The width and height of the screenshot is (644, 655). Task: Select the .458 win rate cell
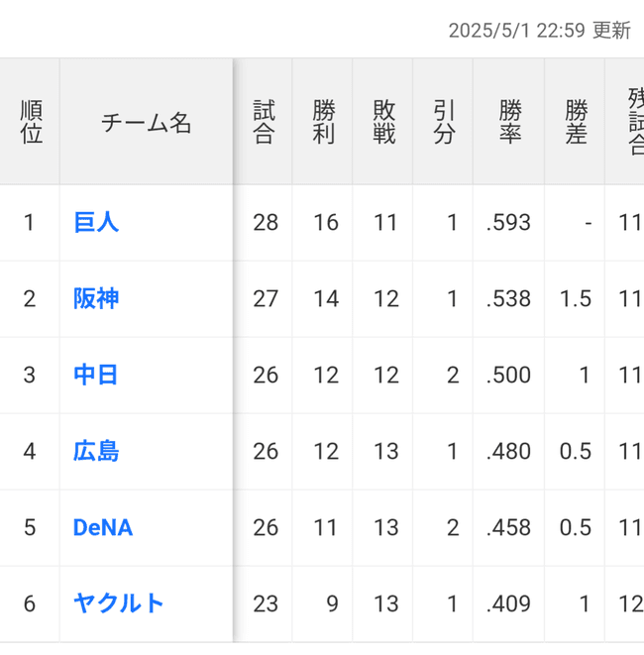tap(509, 528)
